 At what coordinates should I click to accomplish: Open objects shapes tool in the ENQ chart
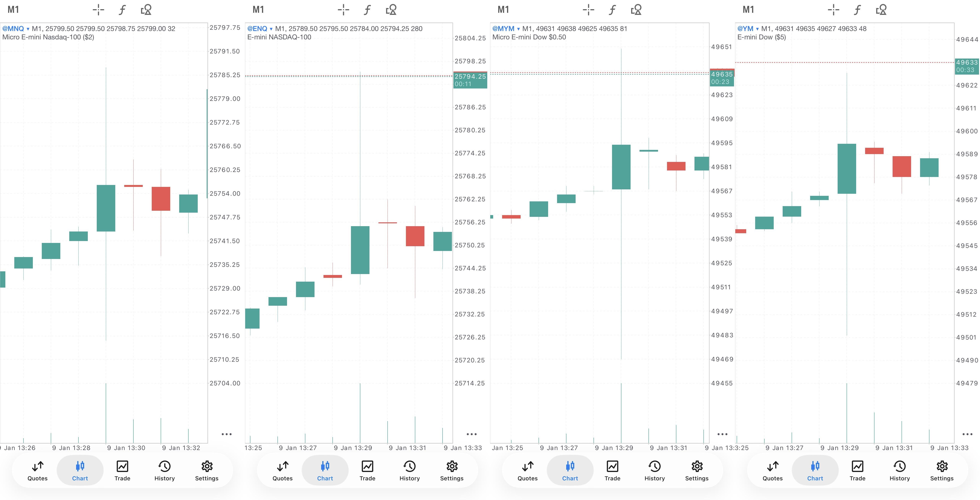click(x=391, y=10)
